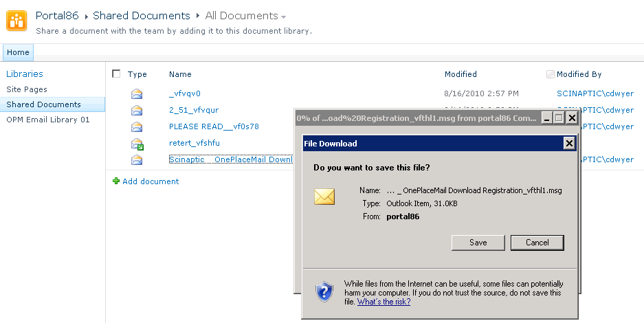The width and height of the screenshot is (644, 323).
Task: Open the 2_51_vfvqur document link
Action: (x=194, y=110)
